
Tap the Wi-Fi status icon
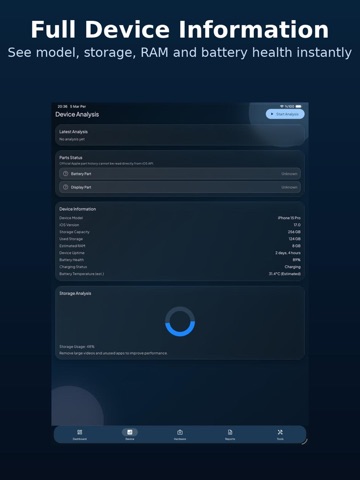click(x=282, y=106)
